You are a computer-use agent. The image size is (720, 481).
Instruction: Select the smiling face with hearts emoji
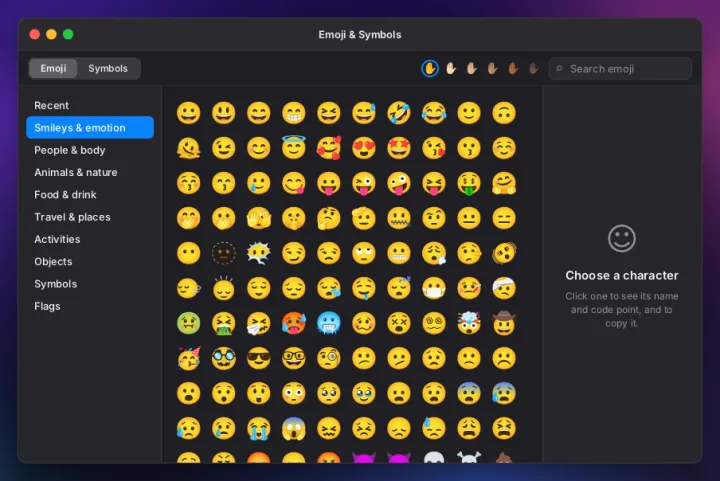click(x=329, y=148)
